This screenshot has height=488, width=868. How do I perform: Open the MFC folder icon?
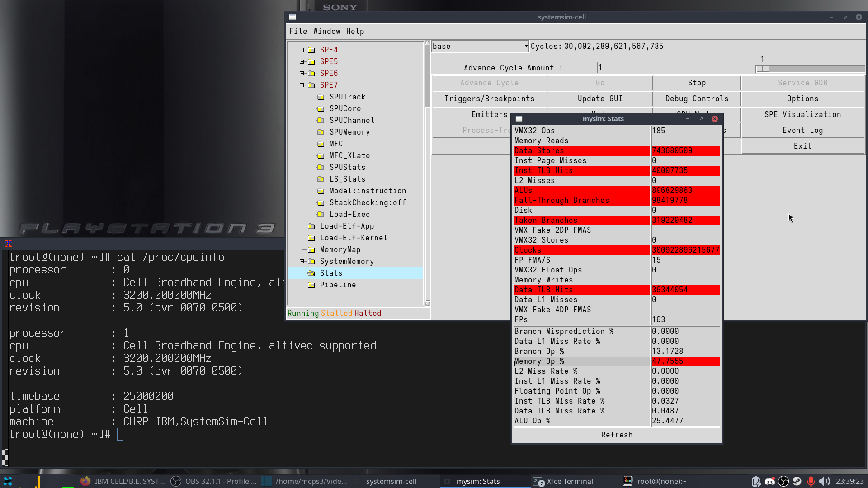coord(321,144)
